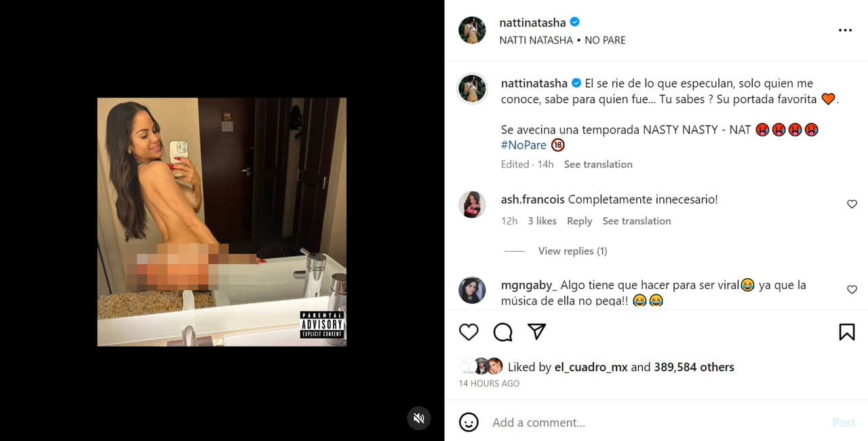Expand translation of the post caption
Screen dimensions: 868x441
click(x=598, y=164)
